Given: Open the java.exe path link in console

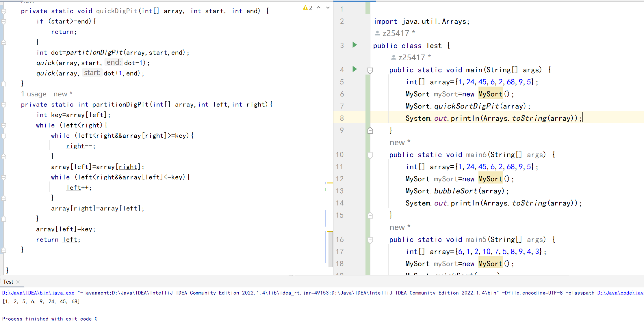Looking at the screenshot, I should pyautogui.click(x=38, y=293).
